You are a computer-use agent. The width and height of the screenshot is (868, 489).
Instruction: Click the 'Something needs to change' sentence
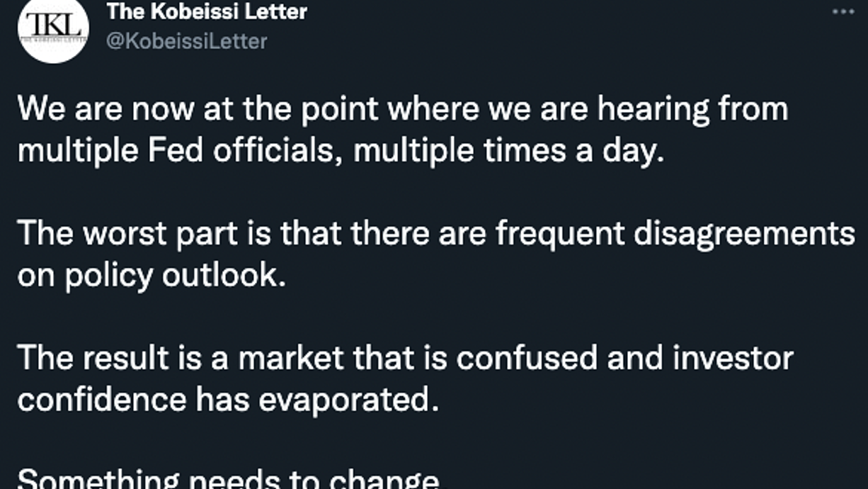[228, 479]
